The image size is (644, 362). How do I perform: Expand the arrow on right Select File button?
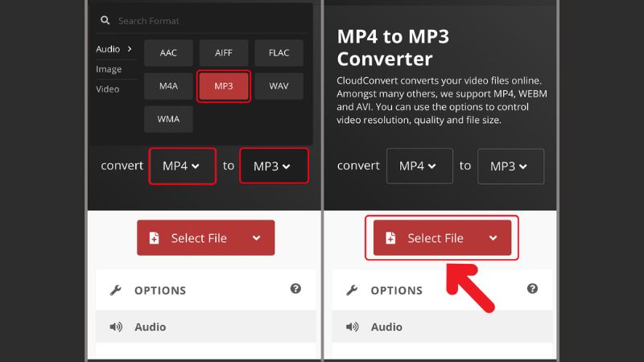493,238
